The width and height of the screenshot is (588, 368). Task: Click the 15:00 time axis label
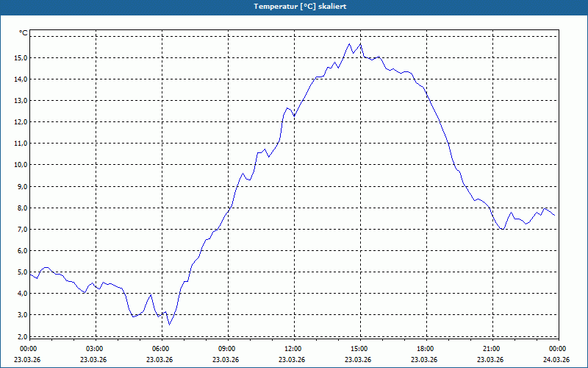click(x=359, y=349)
